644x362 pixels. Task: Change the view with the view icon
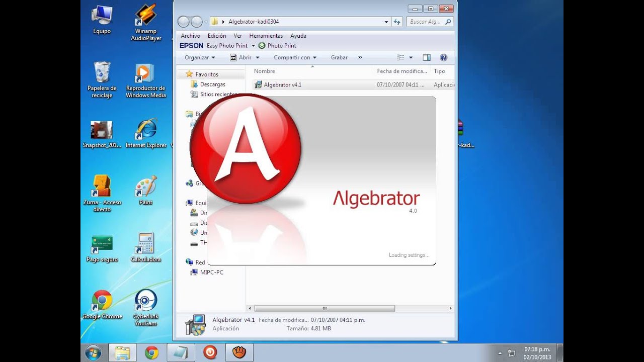400,57
